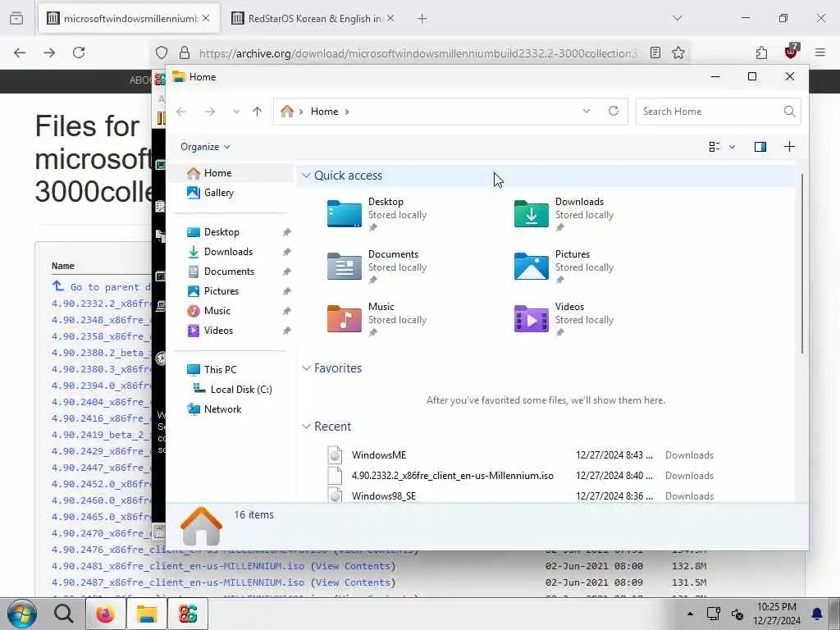Collapse the Quick access section
This screenshot has width=840, height=630.
pos(307,176)
